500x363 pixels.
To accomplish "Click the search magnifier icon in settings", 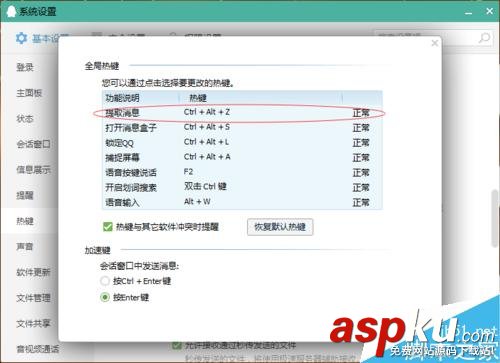I will pyautogui.click(x=484, y=38).
